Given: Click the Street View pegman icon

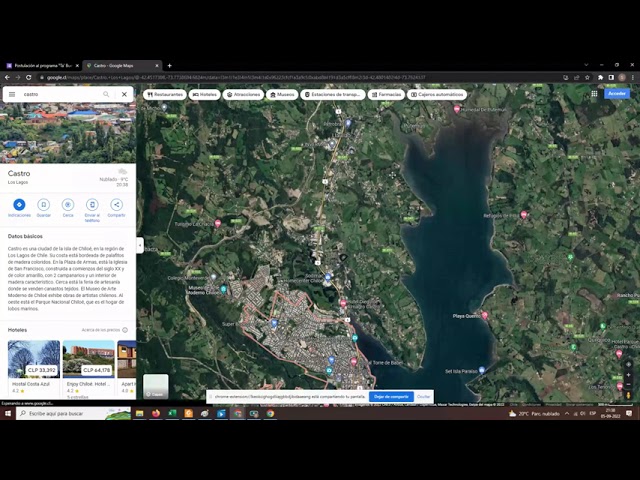Looking at the screenshot, I should 629,395.
